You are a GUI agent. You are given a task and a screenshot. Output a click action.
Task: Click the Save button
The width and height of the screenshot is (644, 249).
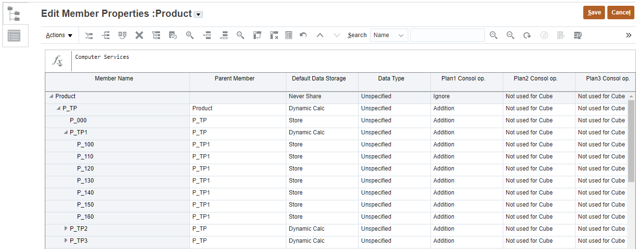[594, 13]
